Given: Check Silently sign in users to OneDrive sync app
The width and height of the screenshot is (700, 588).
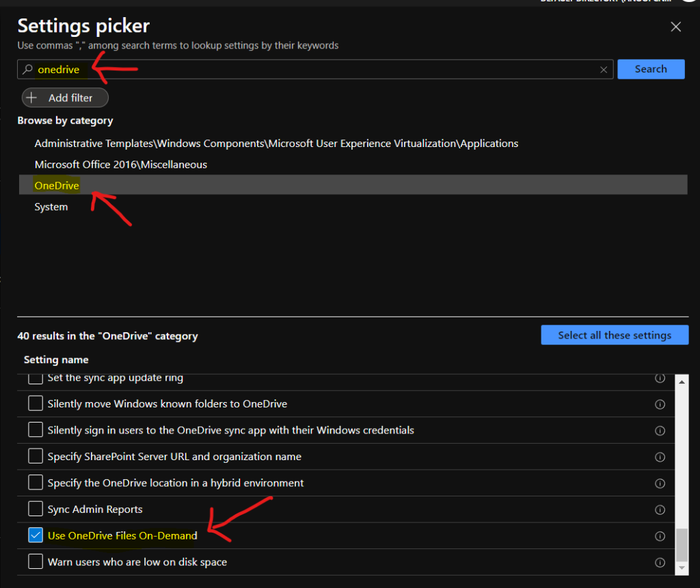Looking at the screenshot, I should point(36,429).
